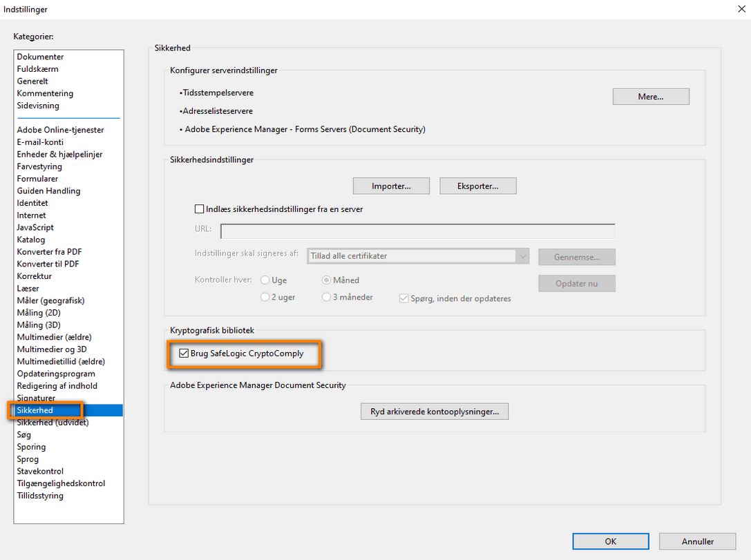The image size is (751, 560).
Task: Click Ryd arkiverede kontooplysninger button
Action: 435,411
